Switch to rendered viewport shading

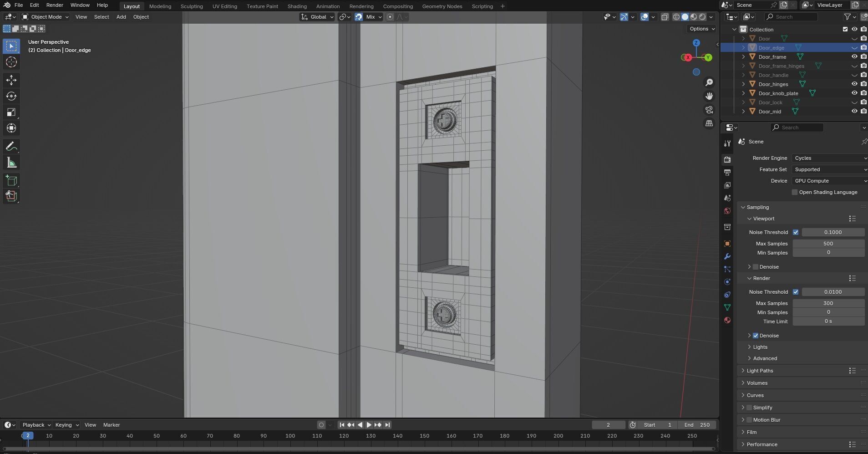pyautogui.click(x=702, y=17)
